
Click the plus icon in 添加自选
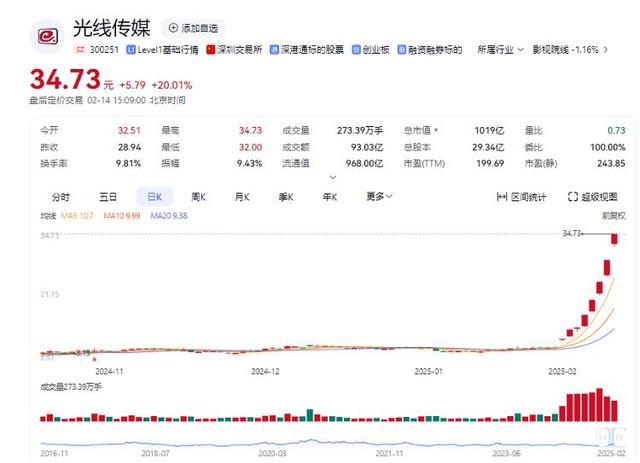pyautogui.click(x=173, y=28)
